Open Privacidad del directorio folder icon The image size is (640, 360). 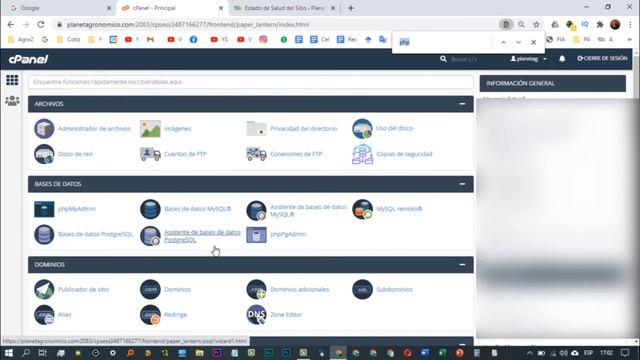pos(256,129)
